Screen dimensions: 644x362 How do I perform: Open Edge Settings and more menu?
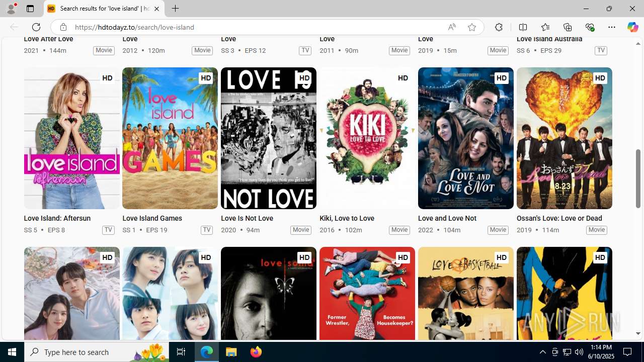(x=612, y=27)
